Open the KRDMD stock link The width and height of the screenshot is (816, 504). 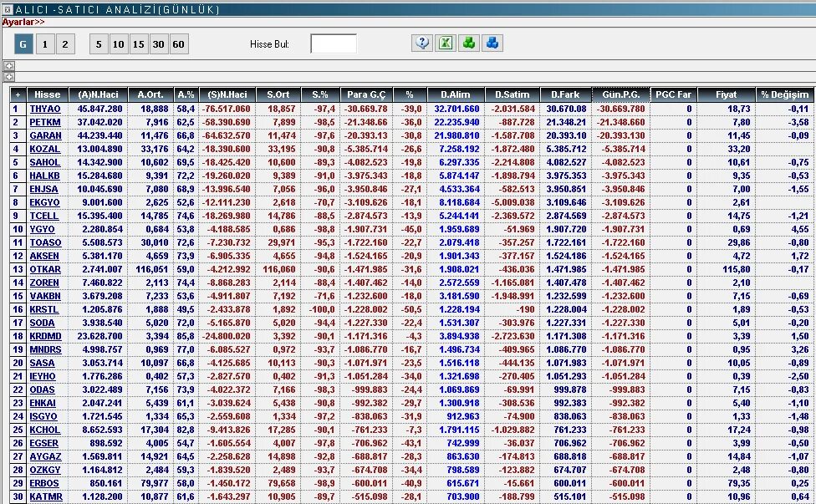click(45, 337)
